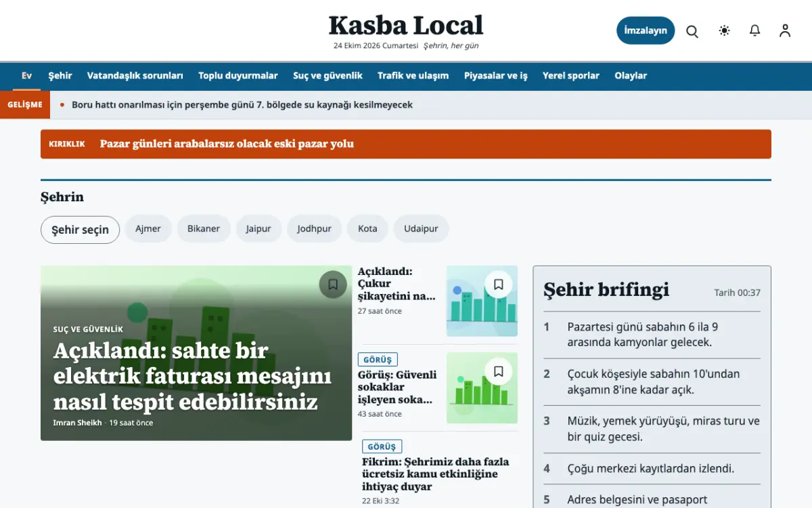Screen dimensions: 812x508
Task: Open Suç ve güvenlik section
Action: [x=328, y=76]
